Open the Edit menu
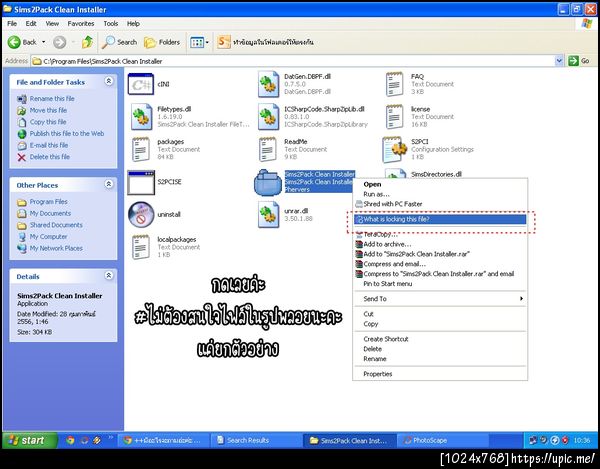This screenshot has height=469, width=600. coord(31,24)
